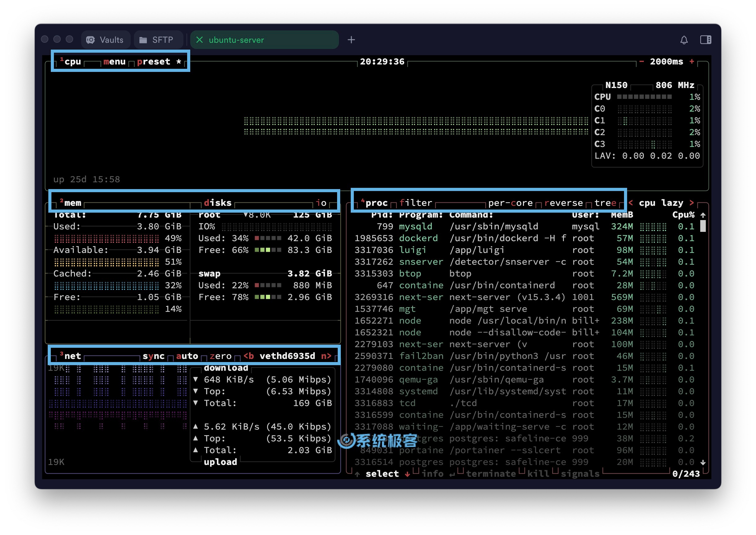Open the Vaults tab
Viewport: 756px width, 535px height.
click(x=106, y=40)
